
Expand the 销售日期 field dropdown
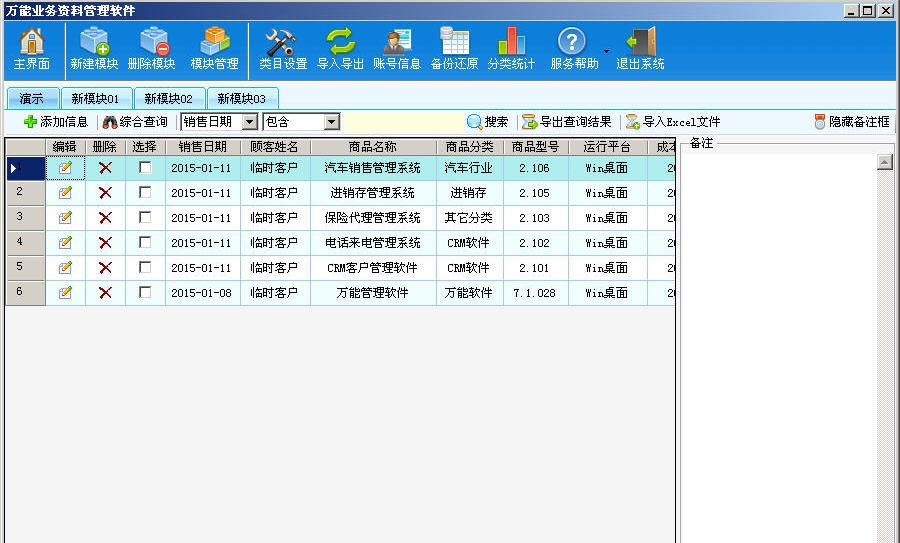point(249,122)
